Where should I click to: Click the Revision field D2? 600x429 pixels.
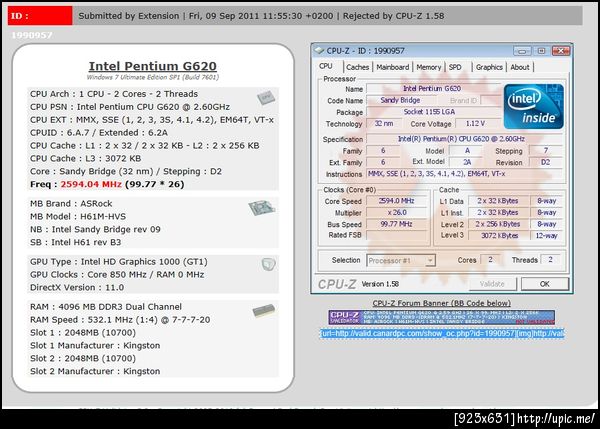tap(546, 162)
